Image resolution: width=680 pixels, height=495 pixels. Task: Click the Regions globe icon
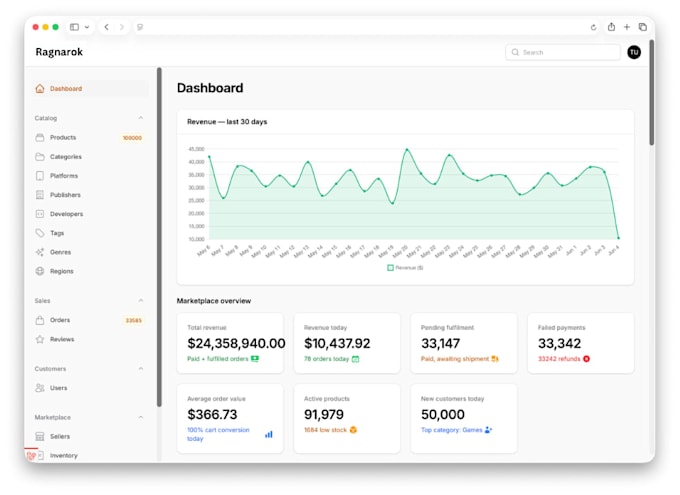[40, 271]
